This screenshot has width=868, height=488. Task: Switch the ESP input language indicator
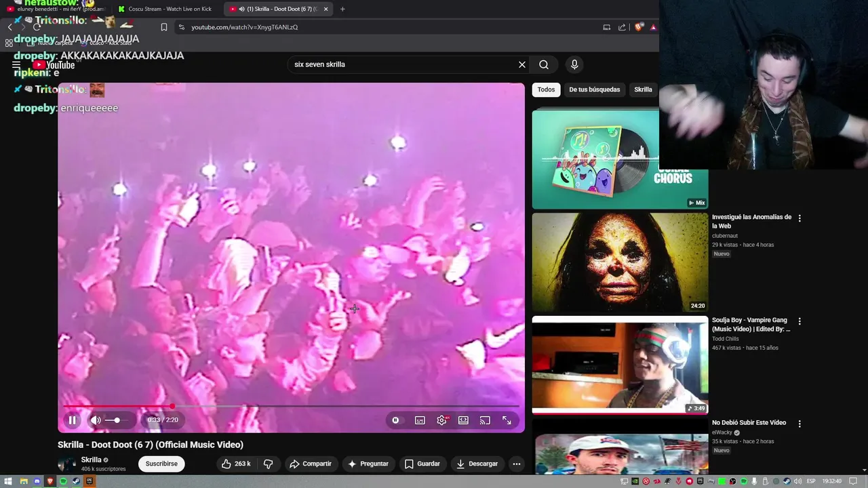point(811,481)
